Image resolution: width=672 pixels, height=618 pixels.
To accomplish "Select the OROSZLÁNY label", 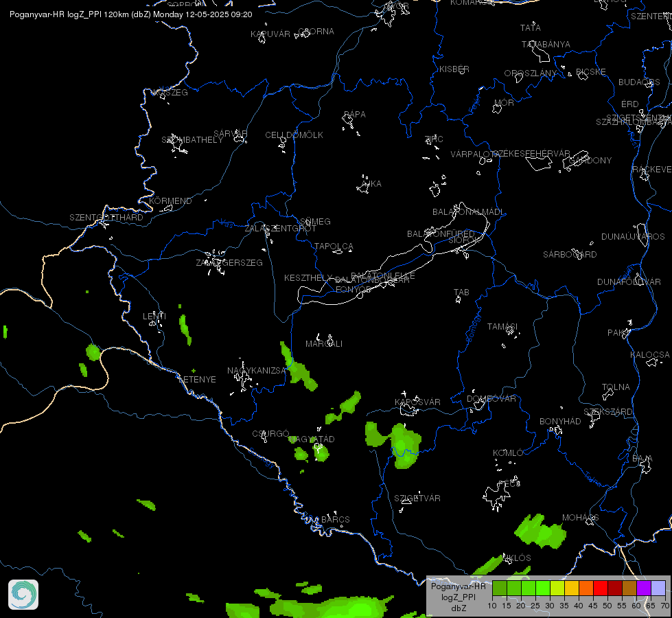I will 530,73.
